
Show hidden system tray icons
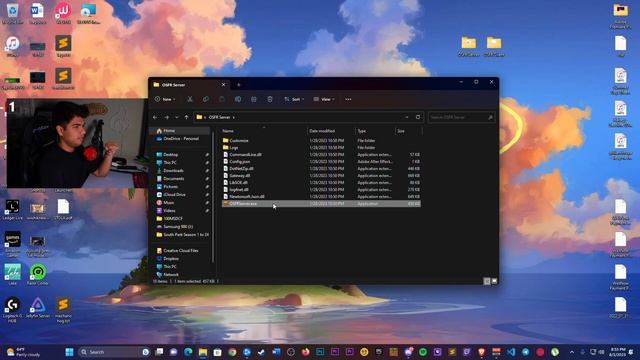click(x=572, y=352)
